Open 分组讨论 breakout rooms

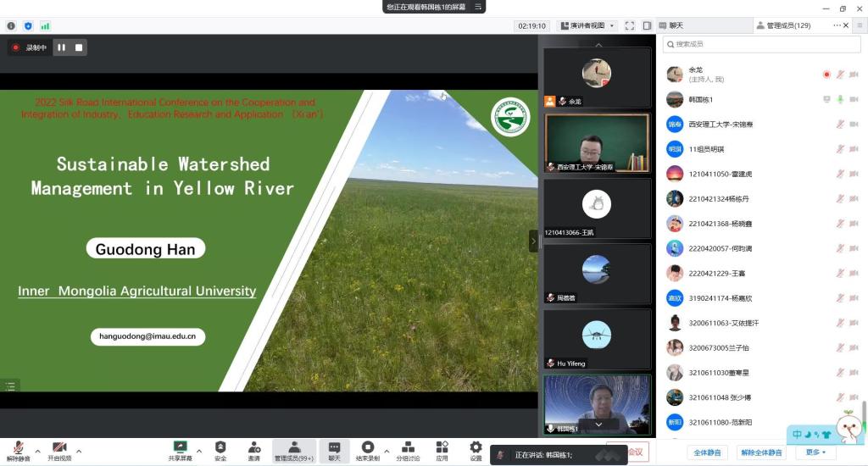pyautogui.click(x=408, y=451)
